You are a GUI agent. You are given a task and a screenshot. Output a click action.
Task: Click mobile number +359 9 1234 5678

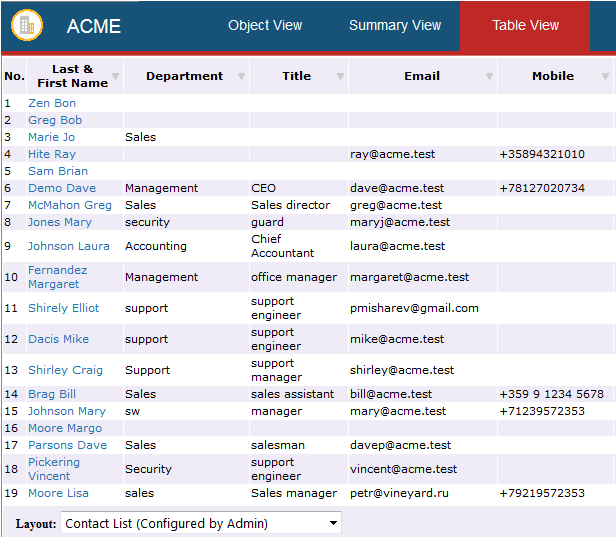point(551,394)
